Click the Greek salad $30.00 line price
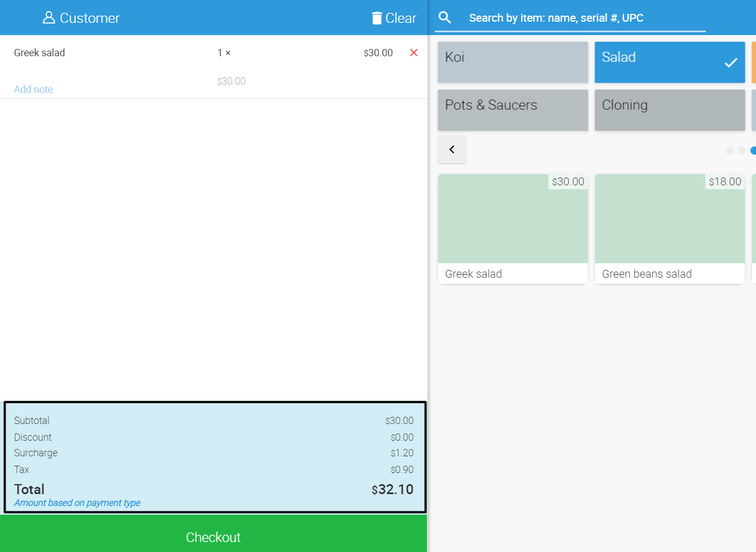 [x=378, y=53]
